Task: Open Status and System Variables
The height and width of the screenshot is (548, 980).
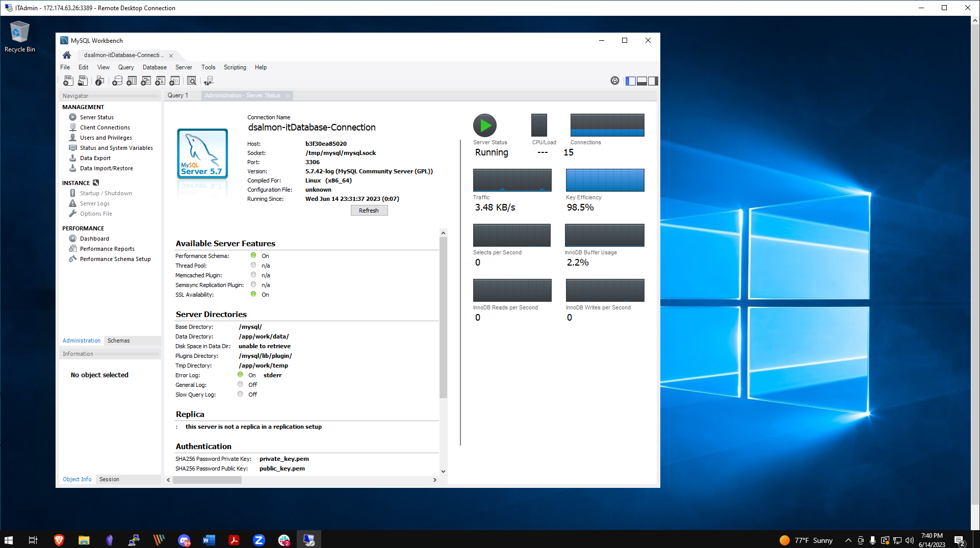Action: click(x=116, y=148)
